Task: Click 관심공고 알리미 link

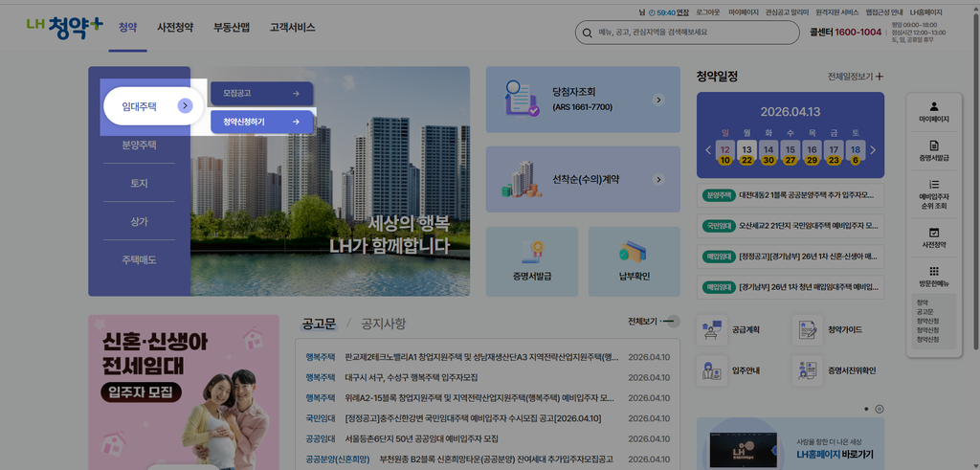Action: point(788,12)
